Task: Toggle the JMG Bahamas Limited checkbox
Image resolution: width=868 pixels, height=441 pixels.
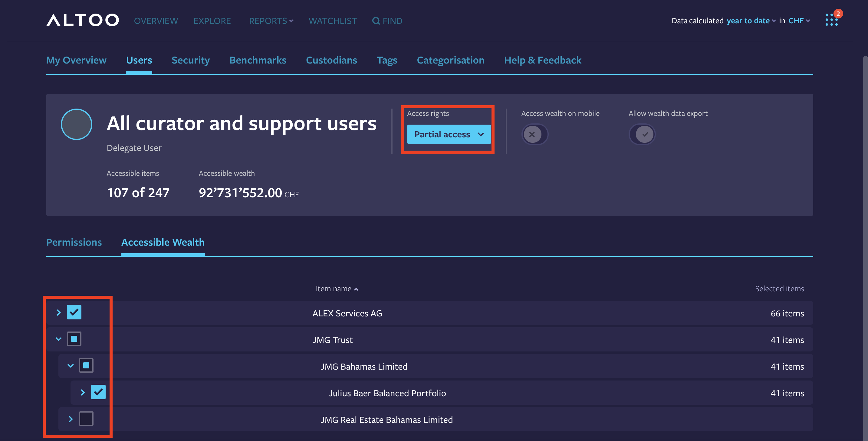Action: (x=86, y=365)
